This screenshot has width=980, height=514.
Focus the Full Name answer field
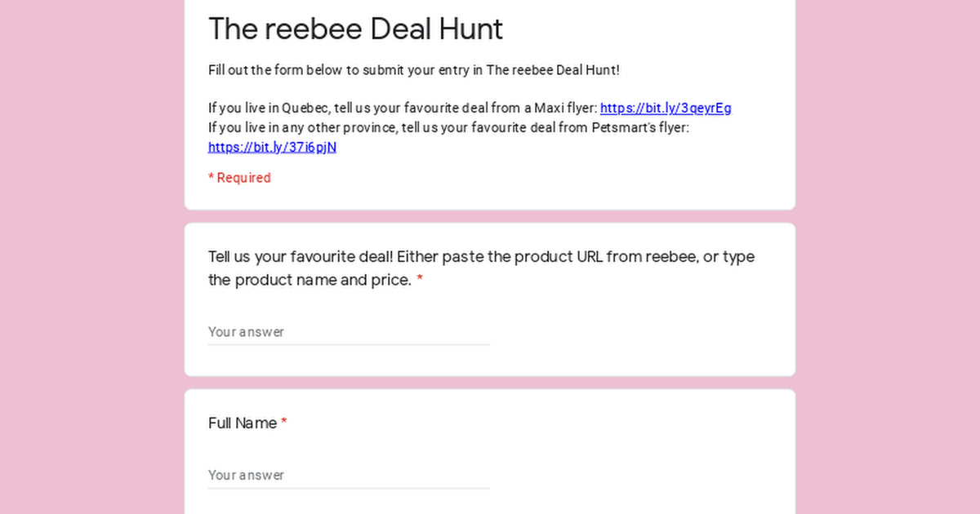pyautogui.click(x=349, y=475)
